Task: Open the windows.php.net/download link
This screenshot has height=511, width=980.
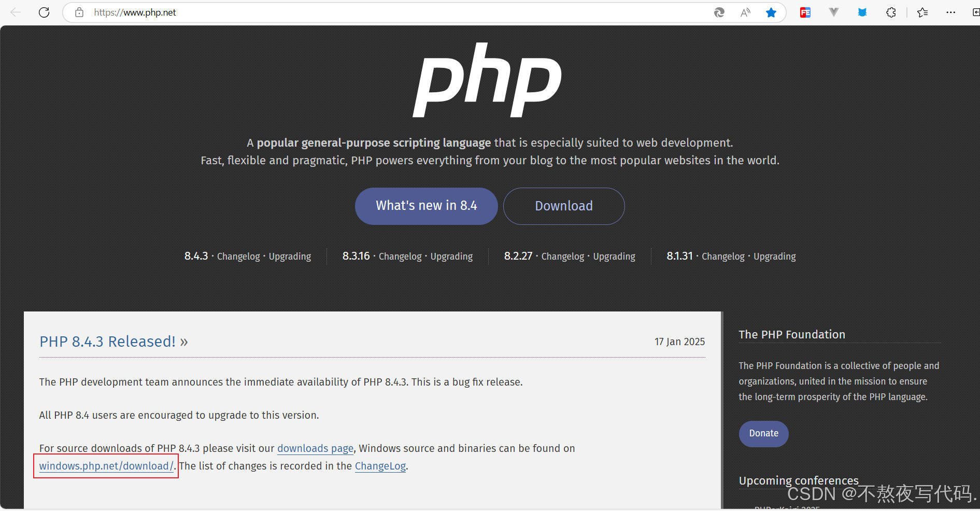Action: click(106, 466)
